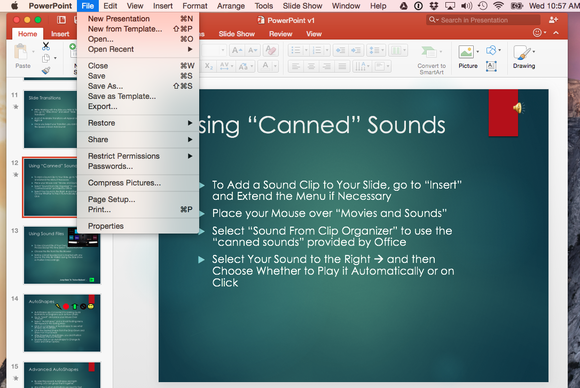Select Save As... in File menu
This screenshot has width=580, height=388.
pos(138,86)
